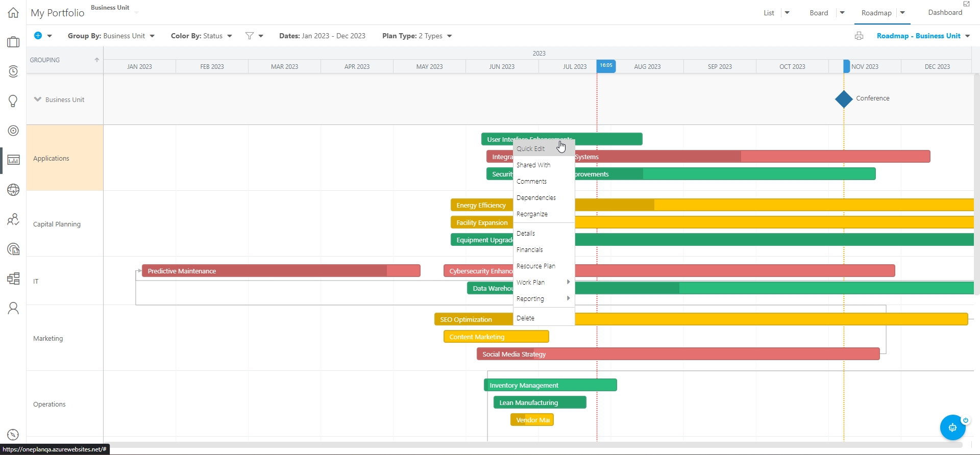980x455 pixels.
Task: Choose Delete in context menu
Action: tap(544, 318)
